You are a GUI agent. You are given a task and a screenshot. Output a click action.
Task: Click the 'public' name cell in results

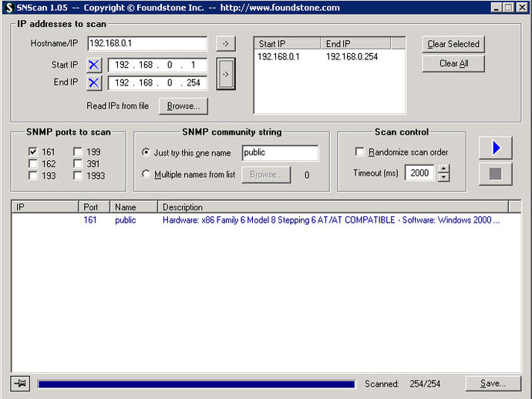click(125, 220)
